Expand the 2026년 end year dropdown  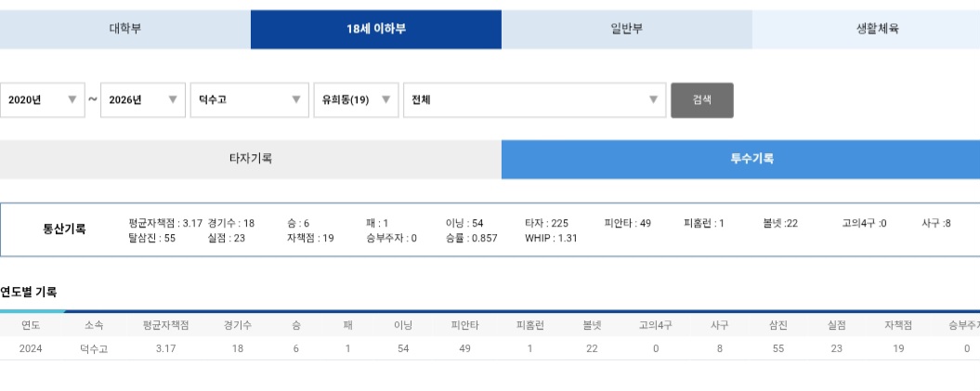click(x=143, y=100)
